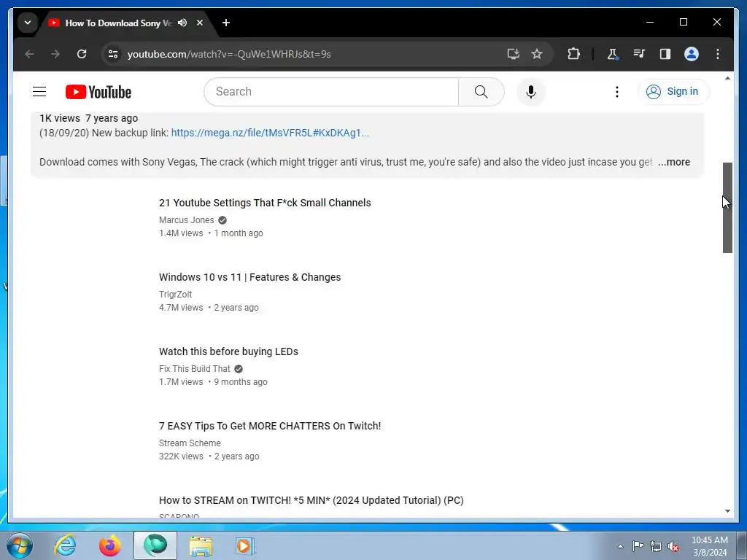The image size is (747, 560).
Task: Open the mega.nz backup link
Action: pyautogui.click(x=270, y=133)
